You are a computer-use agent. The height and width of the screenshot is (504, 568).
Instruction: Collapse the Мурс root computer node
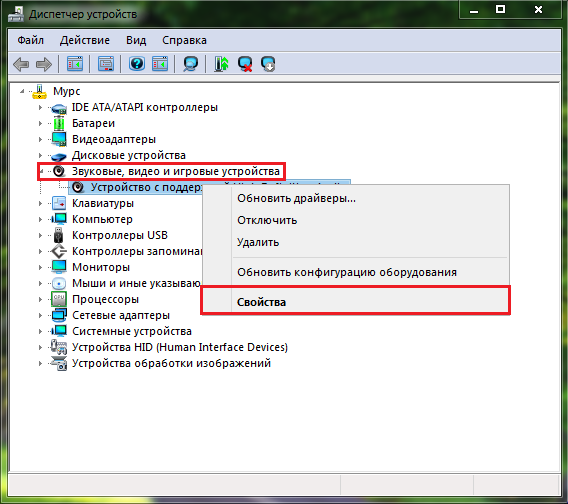click(x=22, y=91)
